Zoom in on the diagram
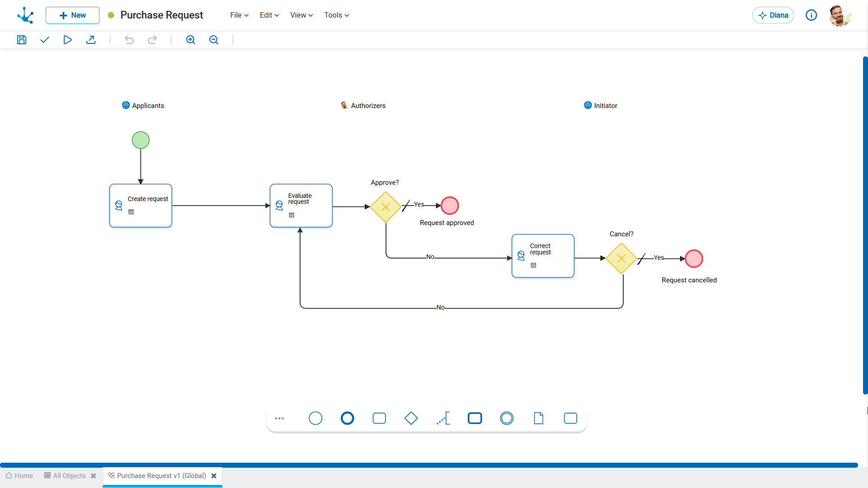 191,40
